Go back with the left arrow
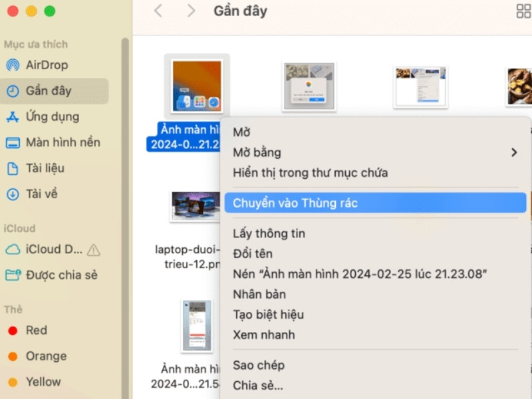Screen dimensions: 532x399 point(158,11)
